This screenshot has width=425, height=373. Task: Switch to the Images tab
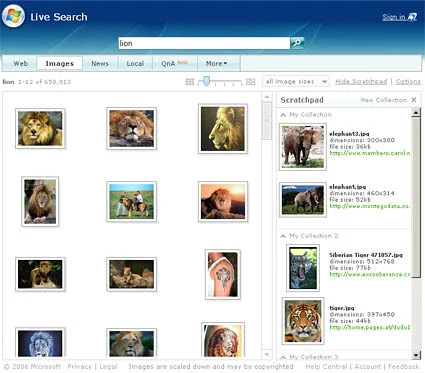click(x=60, y=63)
